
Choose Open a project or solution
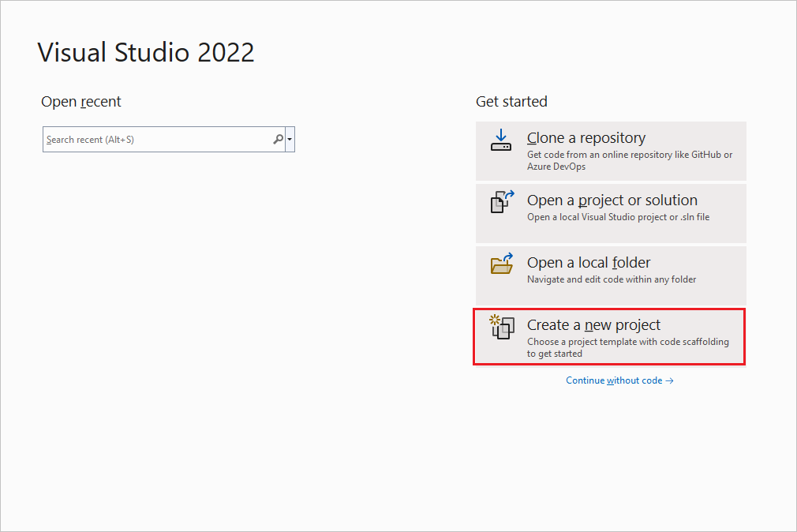point(610,212)
